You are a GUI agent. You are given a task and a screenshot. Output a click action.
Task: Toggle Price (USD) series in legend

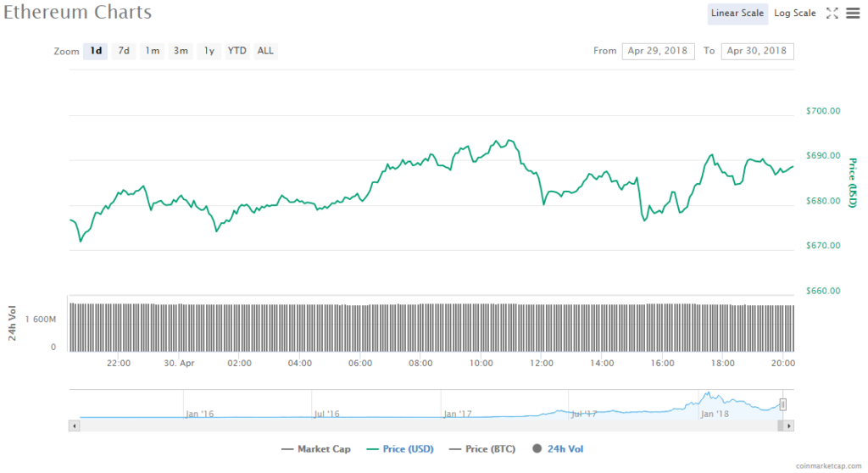tap(398, 449)
